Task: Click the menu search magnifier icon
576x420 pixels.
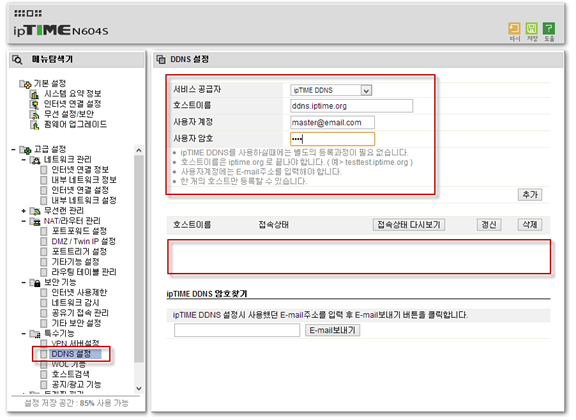Action: click(17, 60)
